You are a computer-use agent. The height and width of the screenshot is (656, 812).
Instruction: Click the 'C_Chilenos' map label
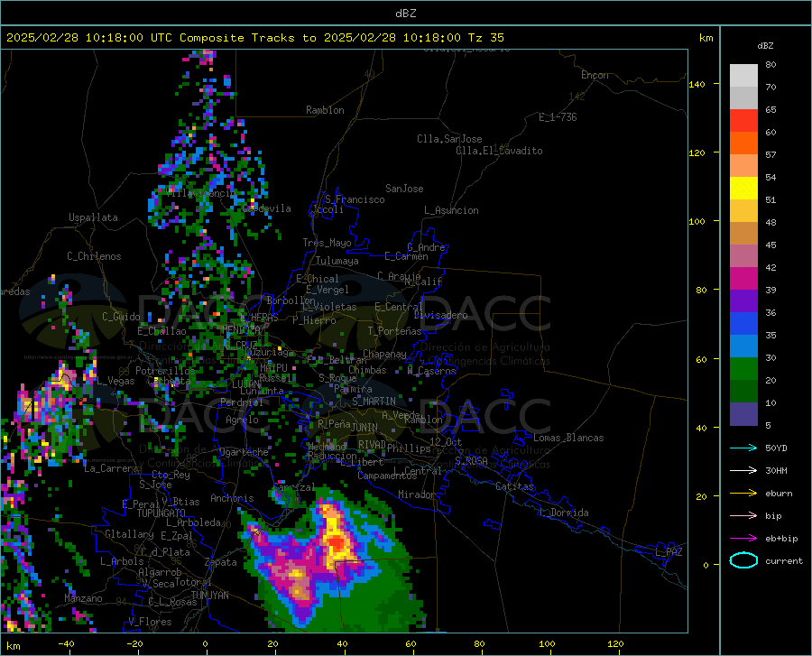[94, 256]
